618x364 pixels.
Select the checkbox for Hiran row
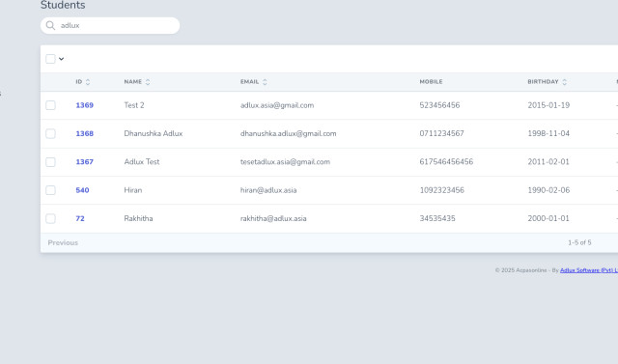pos(50,190)
